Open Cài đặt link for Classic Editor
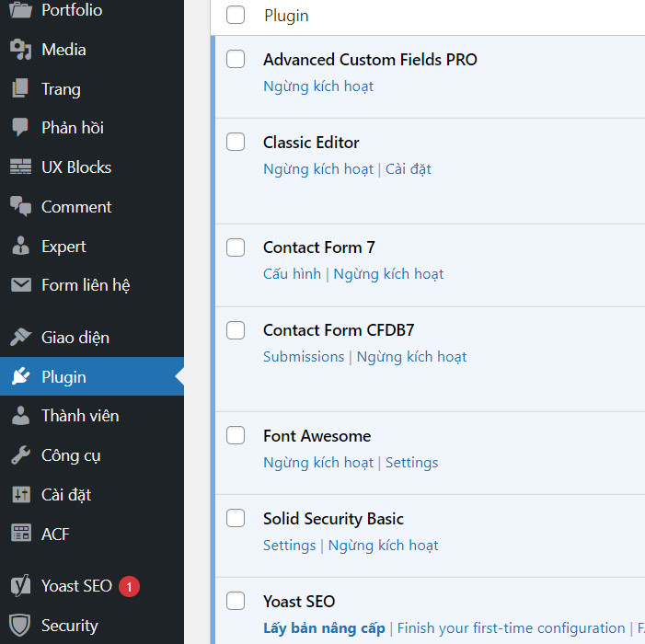645x644 pixels. pos(408,169)
